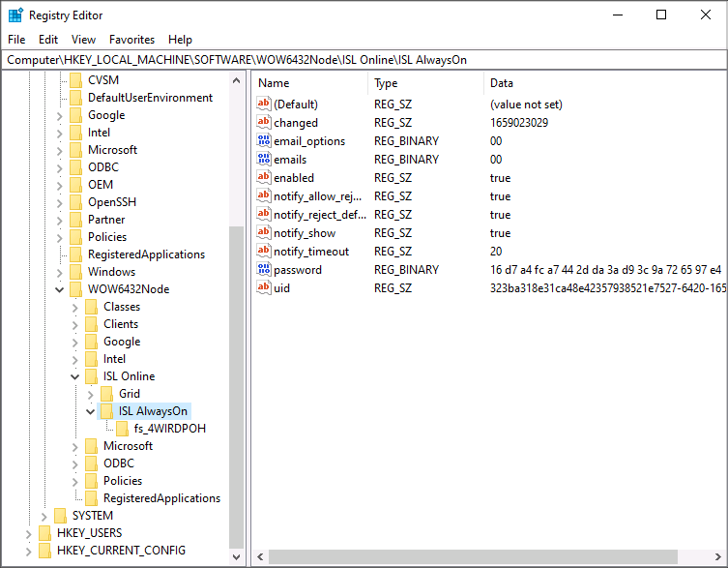Select the ODBC key under WOW6432Node
Screen dimensions: 728x568
pos(119,463)
